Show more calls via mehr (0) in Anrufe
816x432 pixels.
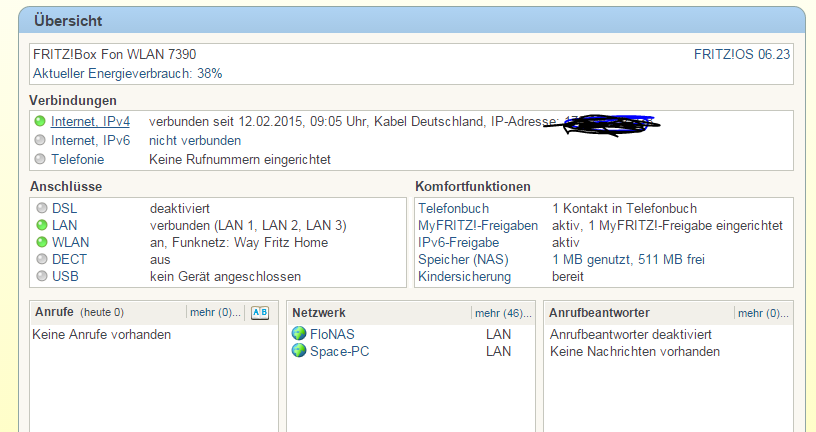pyautogui.click(x=215, y=312)
